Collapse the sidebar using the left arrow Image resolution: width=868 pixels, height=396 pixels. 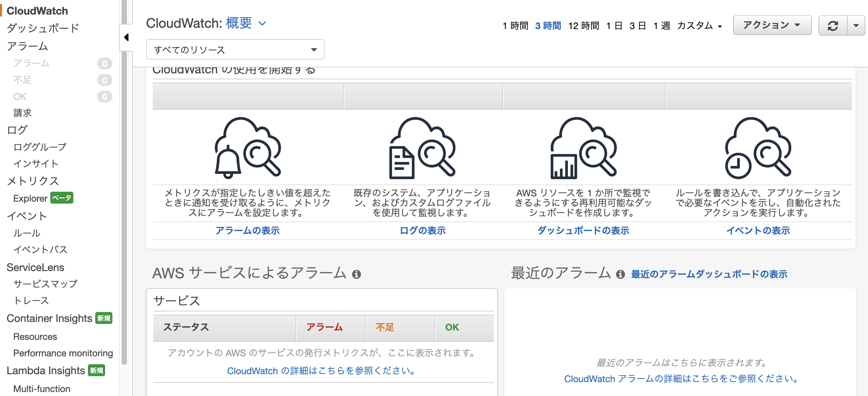click(127, 37)
